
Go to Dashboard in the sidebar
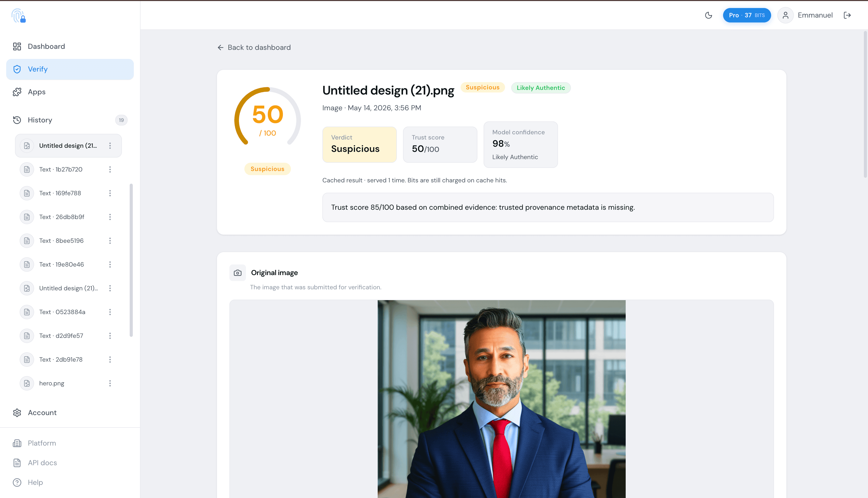(70, 46)
